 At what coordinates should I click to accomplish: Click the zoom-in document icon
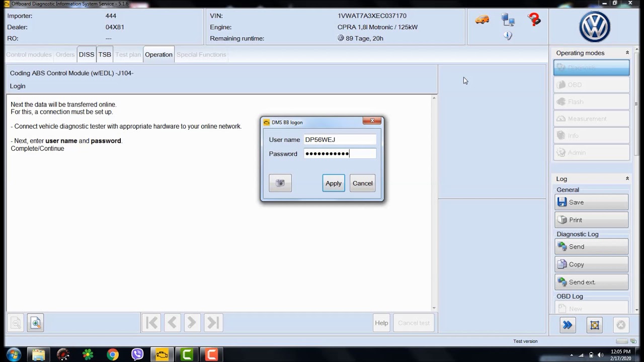pos(36,323)
